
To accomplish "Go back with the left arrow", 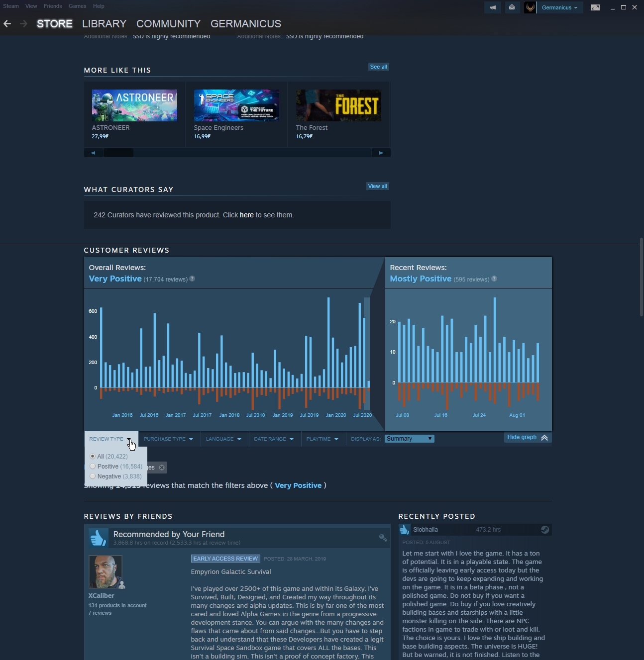I will [x=7, y=24].
